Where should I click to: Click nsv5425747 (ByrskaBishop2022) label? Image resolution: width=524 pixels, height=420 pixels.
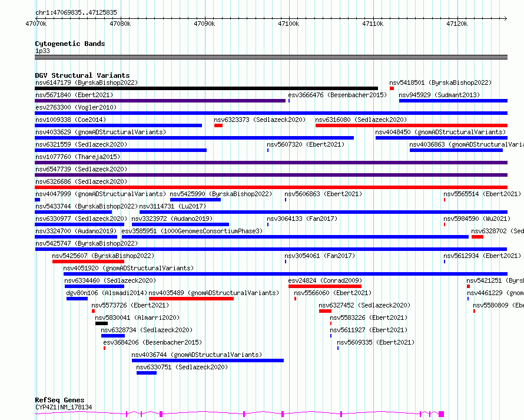(x=87, y=243)
